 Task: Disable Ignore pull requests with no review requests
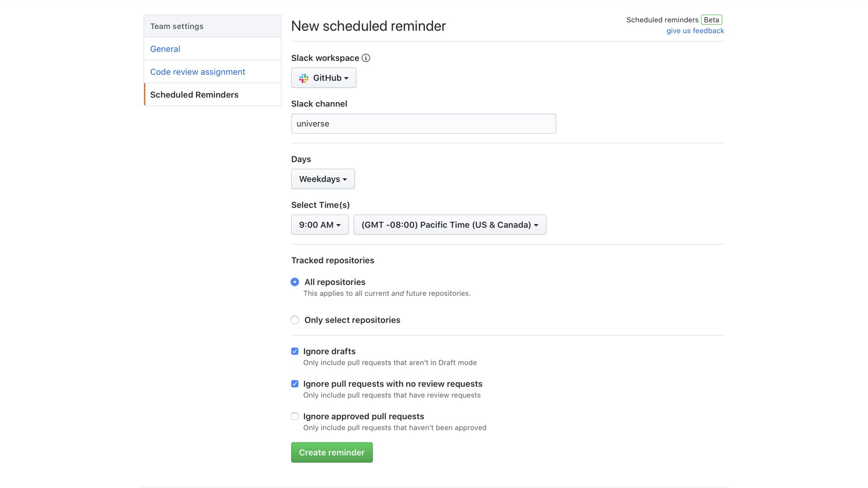point(295,384)
